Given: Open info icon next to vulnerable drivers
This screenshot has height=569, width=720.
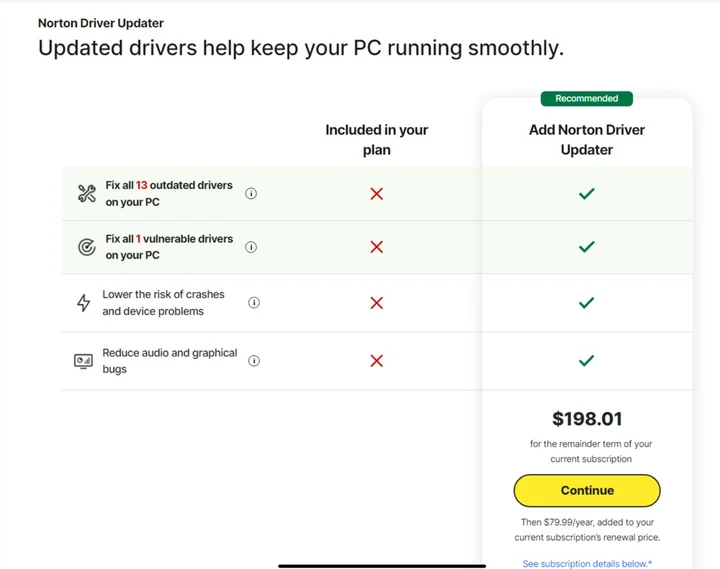Looking at the screenshot, I should [x=251, y=247].
